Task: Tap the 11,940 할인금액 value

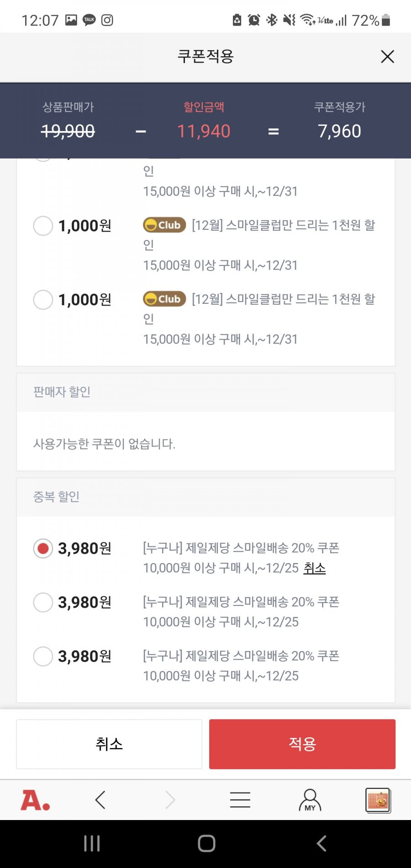Action: [x=204, y=131]
